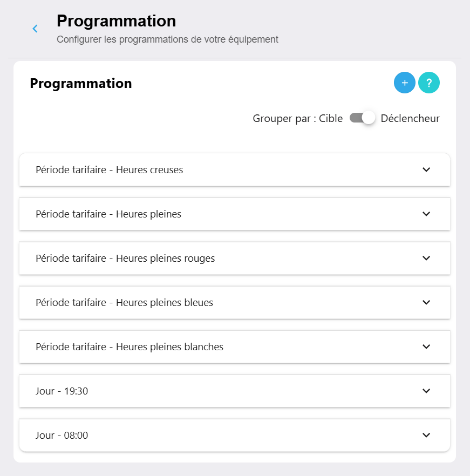This screenshot has width=470, height=476.
Task: Open help via the question mark icon
Action: 428,83
